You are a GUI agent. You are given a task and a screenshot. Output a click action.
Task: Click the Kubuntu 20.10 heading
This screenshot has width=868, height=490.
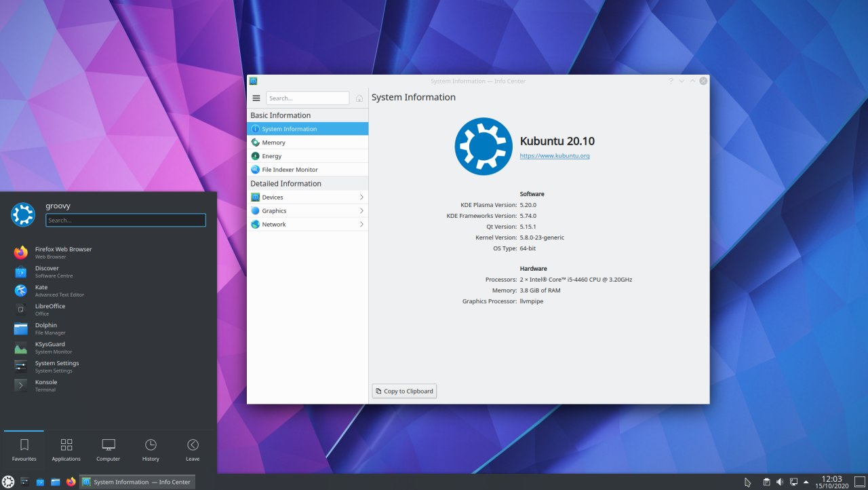click(x=557, y=141)
